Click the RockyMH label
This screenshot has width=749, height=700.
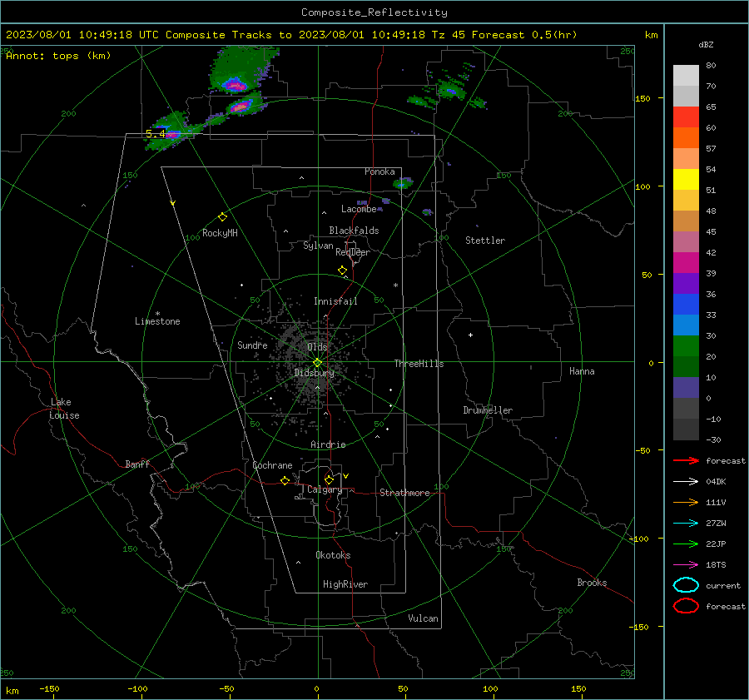coord(220,233)
